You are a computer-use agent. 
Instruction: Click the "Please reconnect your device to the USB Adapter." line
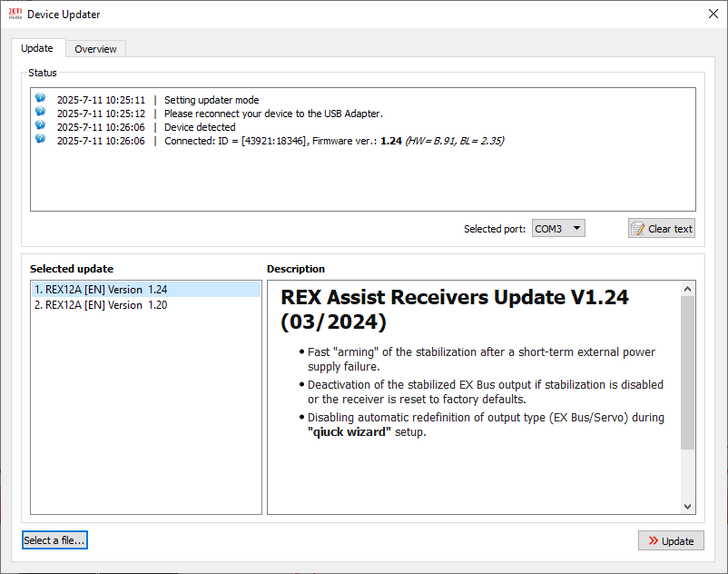pos(273,114)
